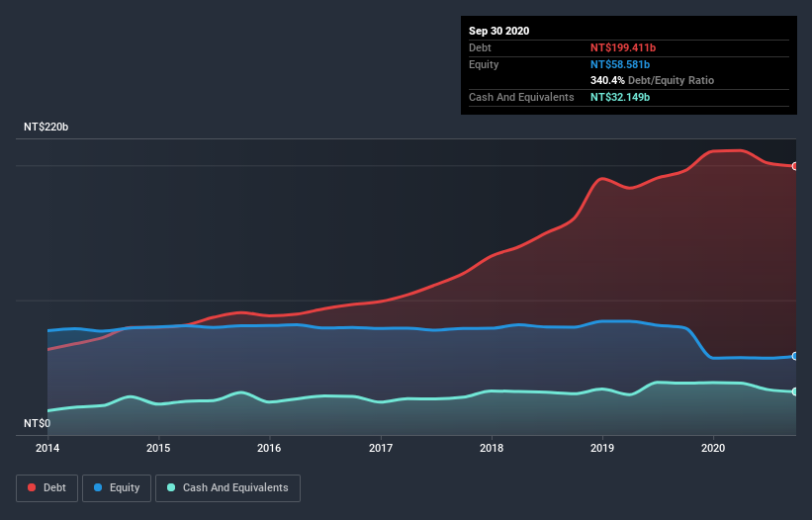812x520 pixels.
Task: Click the NT$199.411b debt value
Action: [x=623, y=47]
